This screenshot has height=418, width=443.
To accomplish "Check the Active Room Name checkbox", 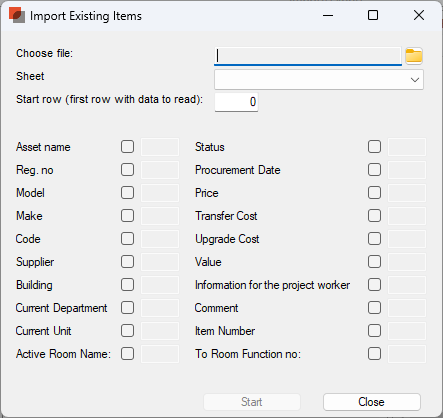I will coord(127,354).
